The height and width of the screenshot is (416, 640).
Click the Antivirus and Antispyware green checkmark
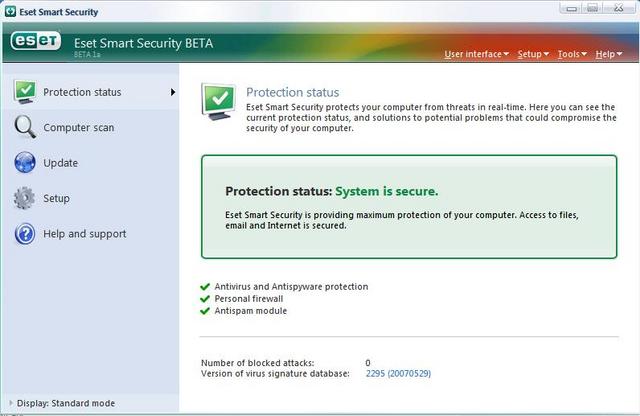coord(205,287)
